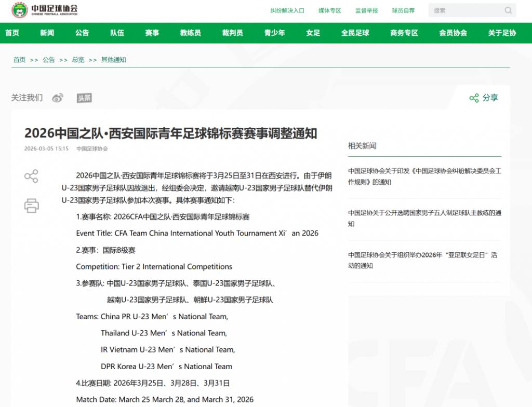Select 青少年 in the navigation bar

click(274, 33)
